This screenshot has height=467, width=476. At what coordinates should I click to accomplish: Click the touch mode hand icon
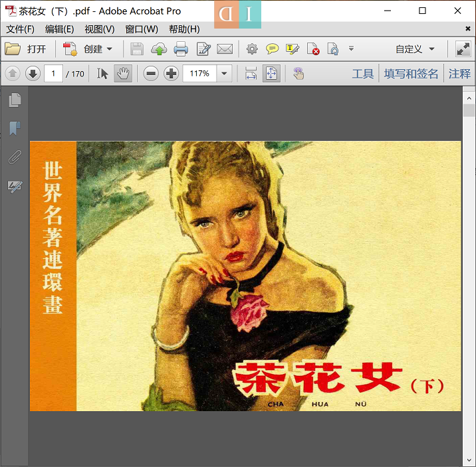pyautogui.click(x=298, y=73)
